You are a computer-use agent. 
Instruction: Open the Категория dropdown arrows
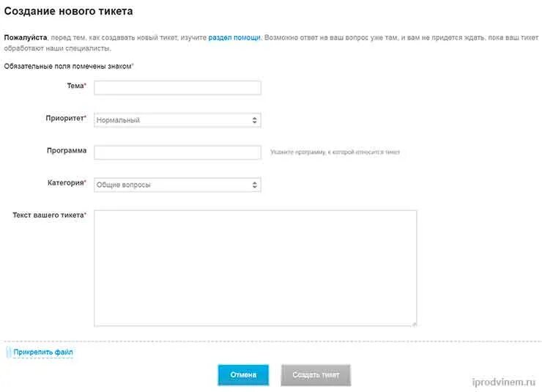[x=254, y=185]
